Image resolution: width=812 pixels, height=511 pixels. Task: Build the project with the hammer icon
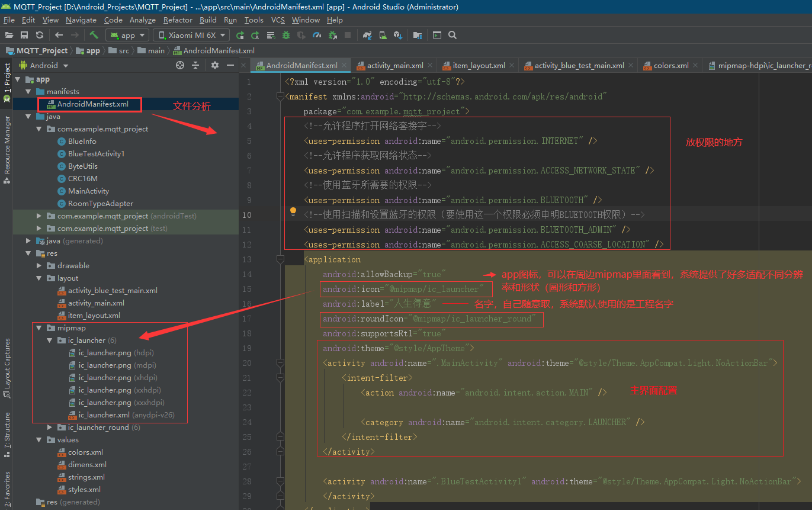(x=94, y=35)
